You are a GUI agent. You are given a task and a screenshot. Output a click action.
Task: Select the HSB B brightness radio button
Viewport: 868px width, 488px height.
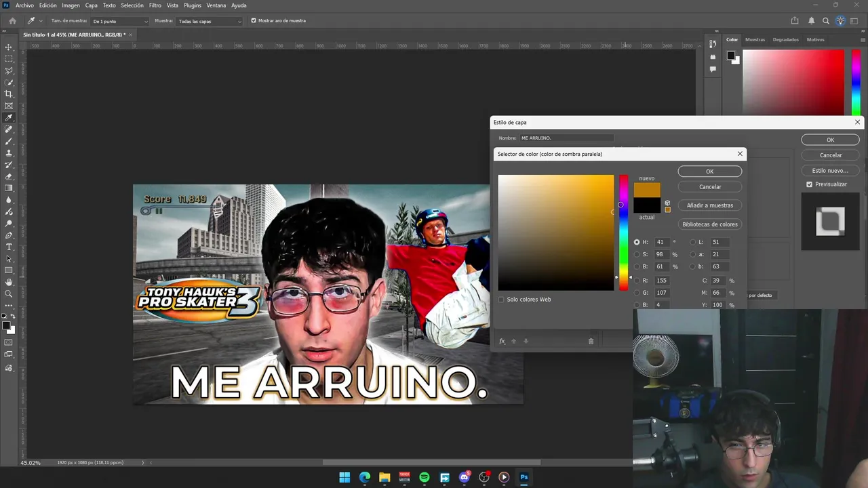(x=637, y=266)
